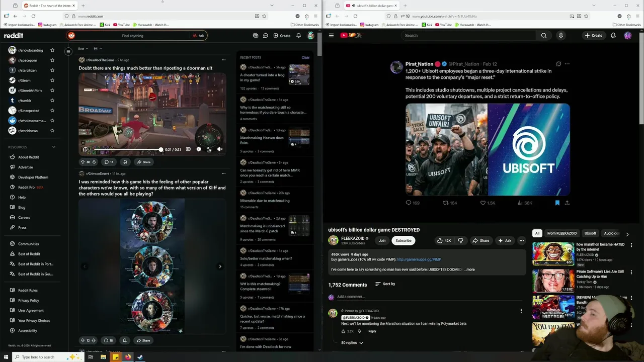Share the Ubisoft YouTube video
Screen dimensions: 644x362
tap(480, 241)
